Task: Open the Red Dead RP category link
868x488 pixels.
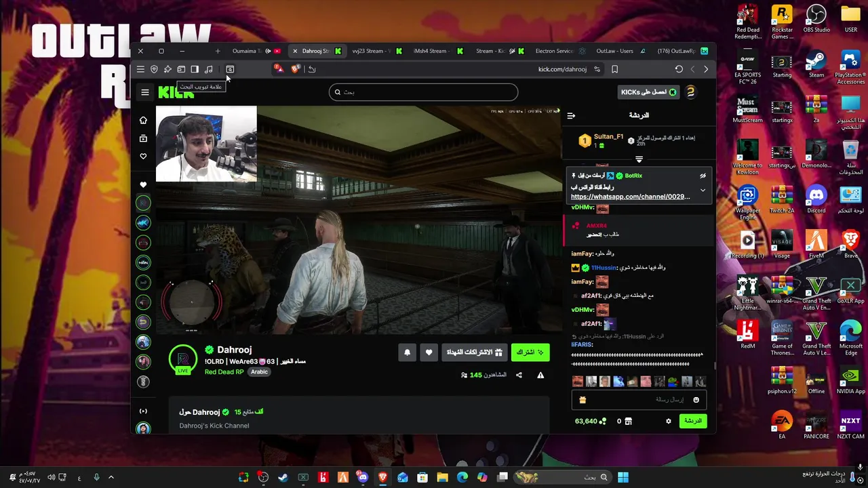Action: click(x=224, y=371)
